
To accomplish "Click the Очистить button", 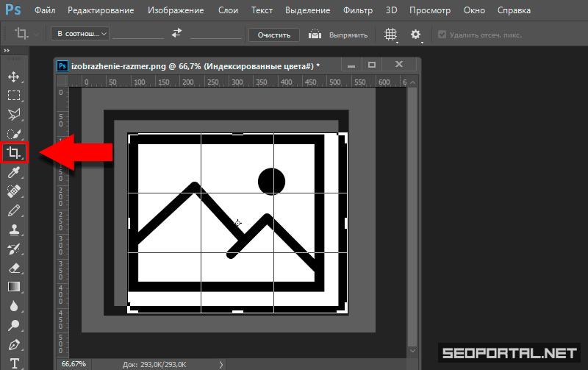I will pyautogui.click(x=273, y=35).
